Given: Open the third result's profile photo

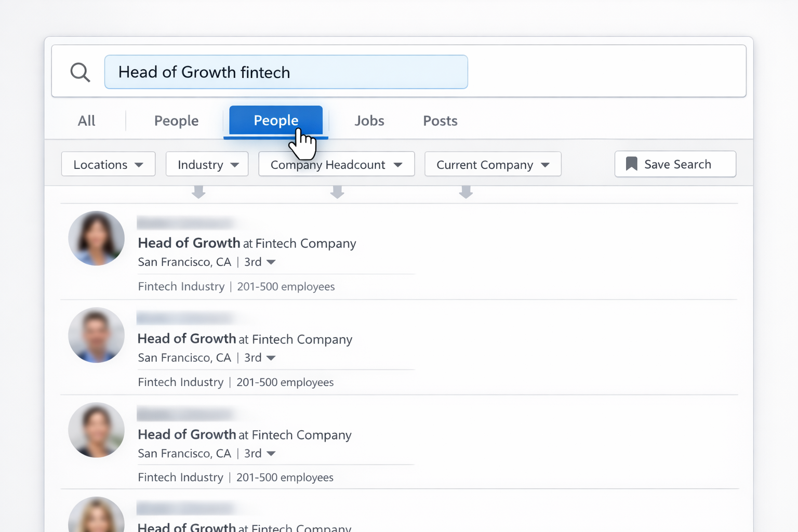Looking at the screenshot, I should pos(97,430).
